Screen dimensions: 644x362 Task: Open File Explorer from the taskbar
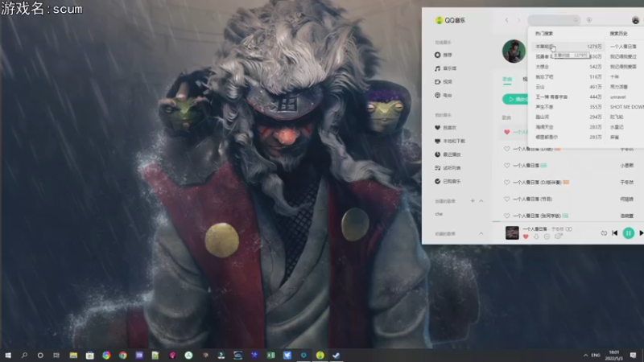(x=73, y=356)
